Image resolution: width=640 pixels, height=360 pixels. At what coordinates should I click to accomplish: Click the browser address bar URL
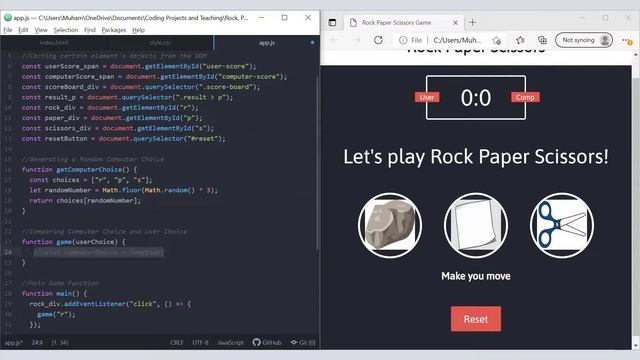[x=457, y=40]
